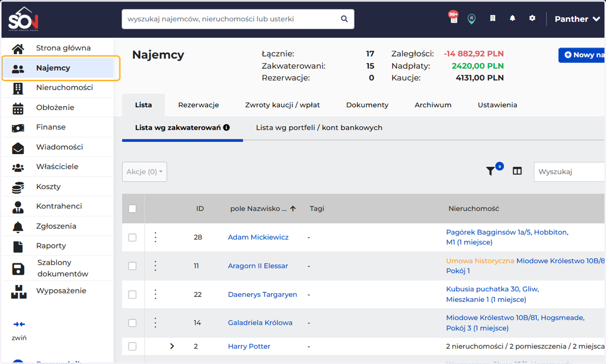Viewport: 606px width, 364px height.
Task: Open the Miodowe Królestwo 10B/81 Pokój 3 property link
Action: [x=515, y=323]
